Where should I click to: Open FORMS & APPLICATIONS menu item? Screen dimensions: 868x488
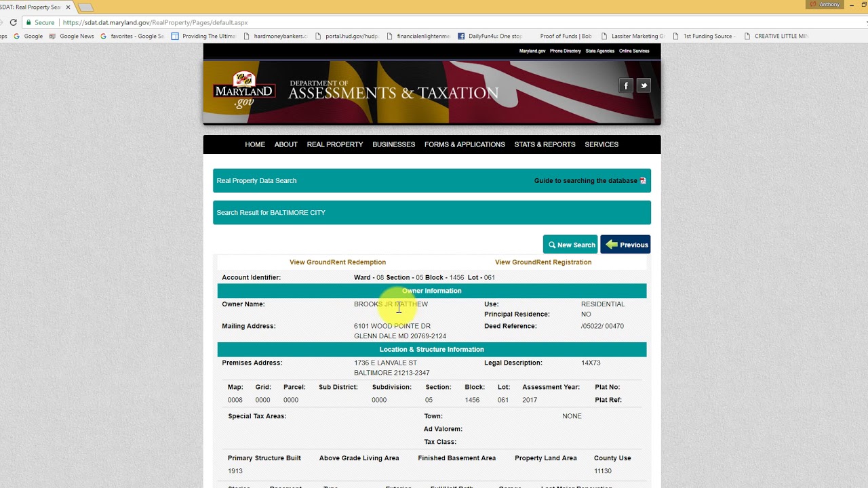[x=465, y=144]
